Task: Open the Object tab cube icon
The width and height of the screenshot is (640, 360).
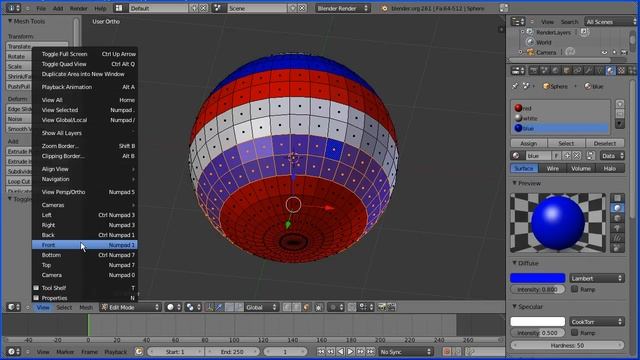Action: (566, 71)
